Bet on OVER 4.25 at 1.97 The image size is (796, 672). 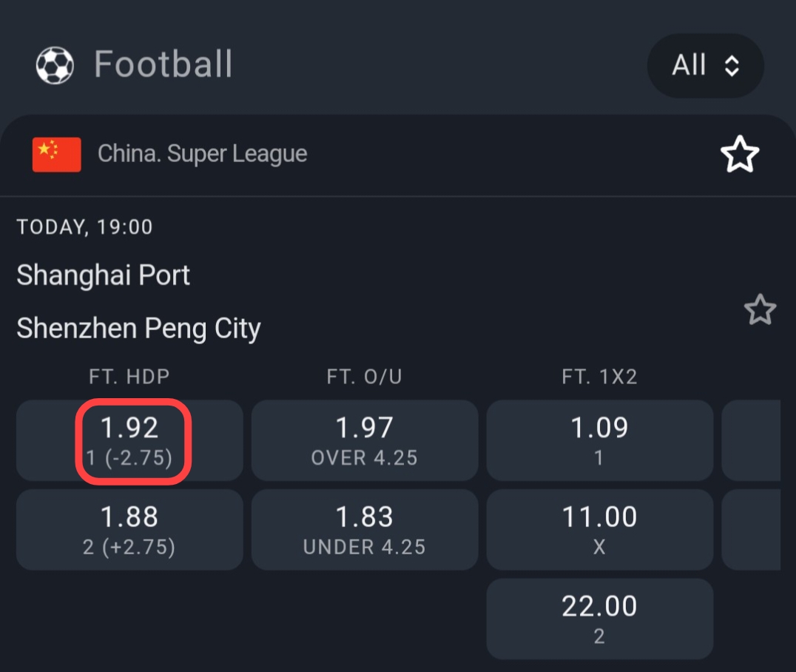365,441
